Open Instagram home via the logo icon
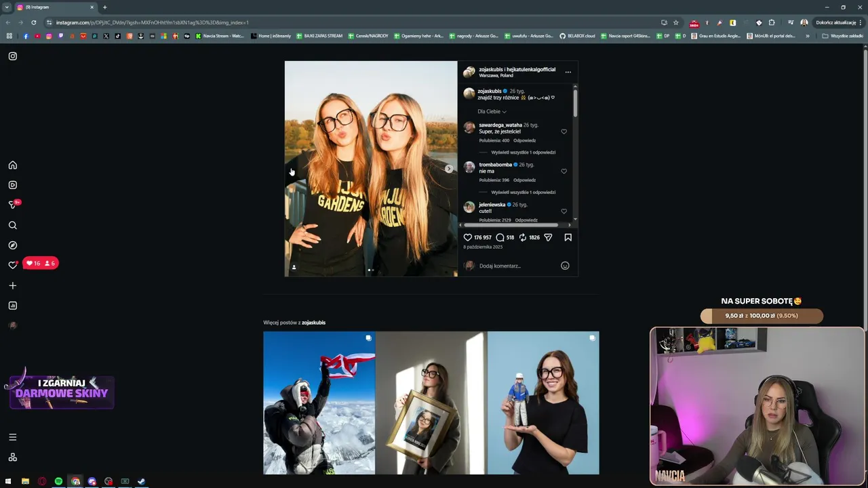 coord(12,56)
